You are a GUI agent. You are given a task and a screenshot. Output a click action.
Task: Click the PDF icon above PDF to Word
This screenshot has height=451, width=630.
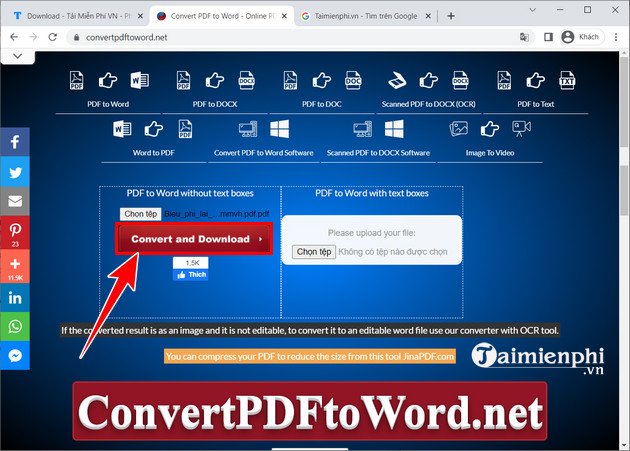76,80
